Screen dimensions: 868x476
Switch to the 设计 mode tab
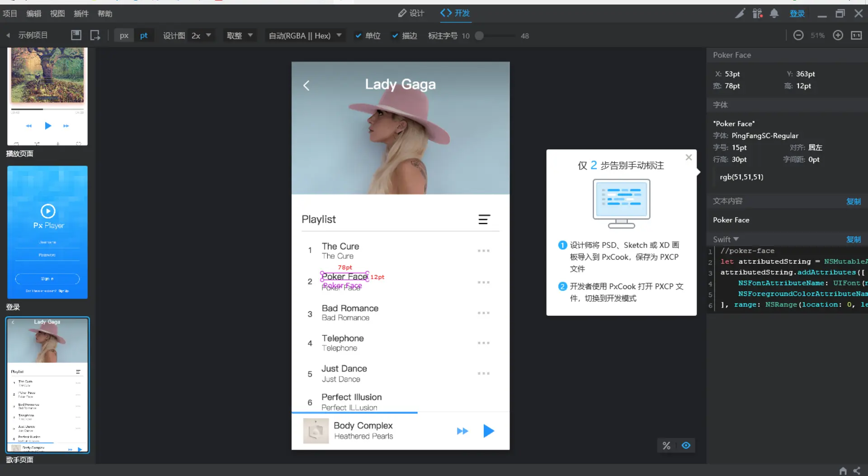(x=411, y=13)
